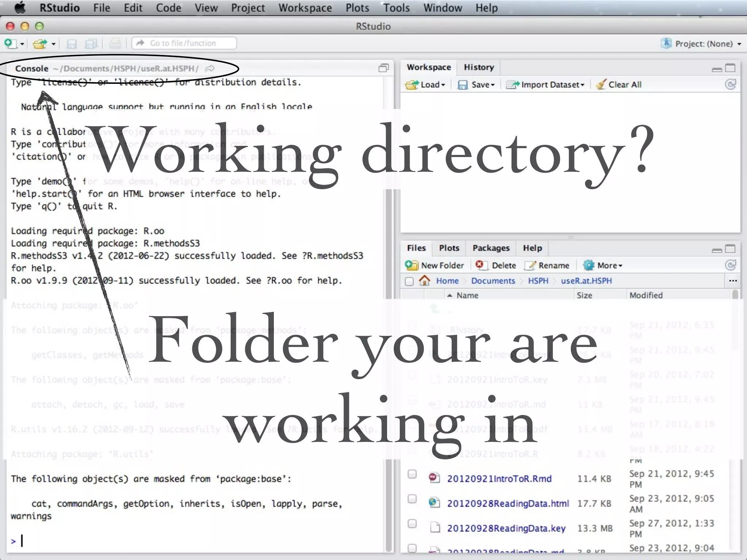Open the Workspace menu in menu bar

click(x=305, y=8)
